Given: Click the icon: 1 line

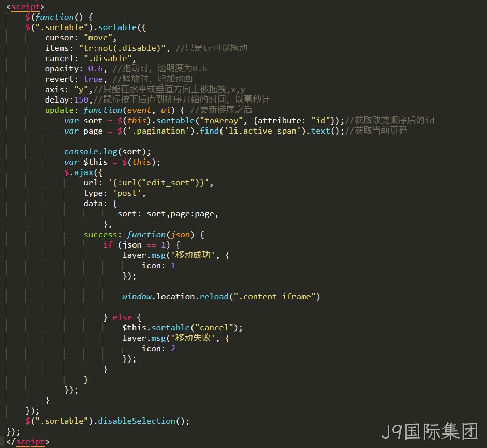Looking at the screenshot, I should [x=158, y=266].
